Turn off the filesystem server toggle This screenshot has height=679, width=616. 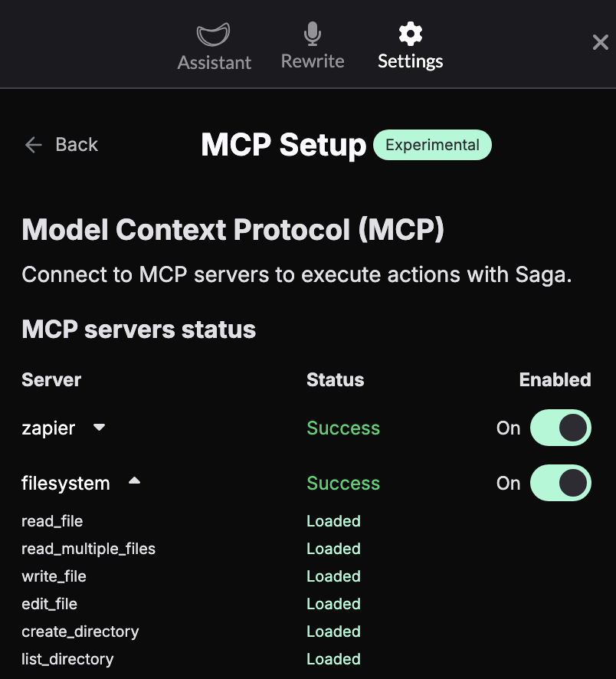pos(560,483)
